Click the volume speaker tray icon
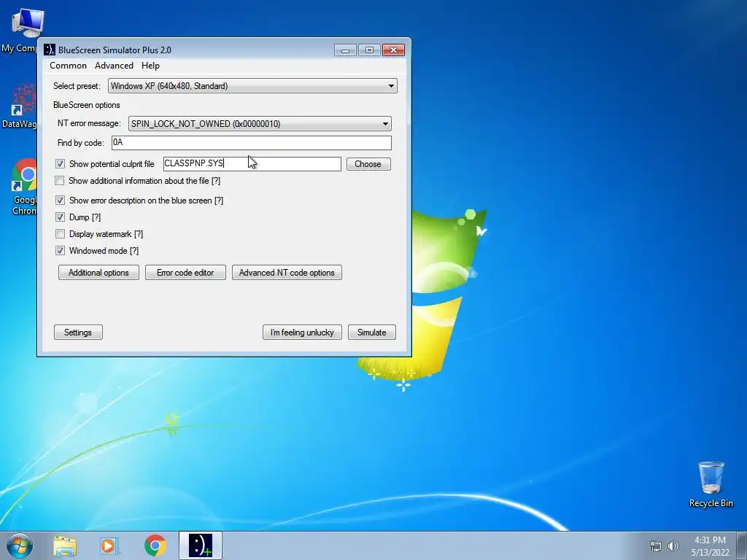 [x=673, y=546]
